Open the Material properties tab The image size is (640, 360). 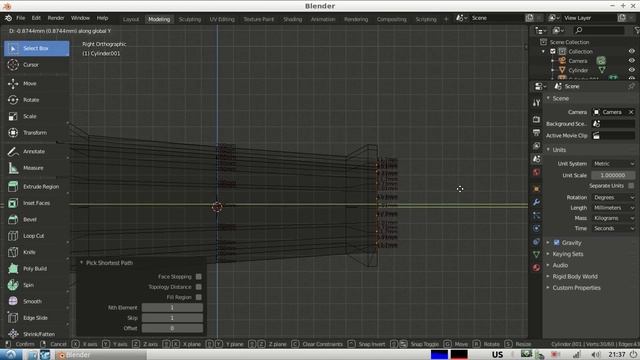(536, 268)
